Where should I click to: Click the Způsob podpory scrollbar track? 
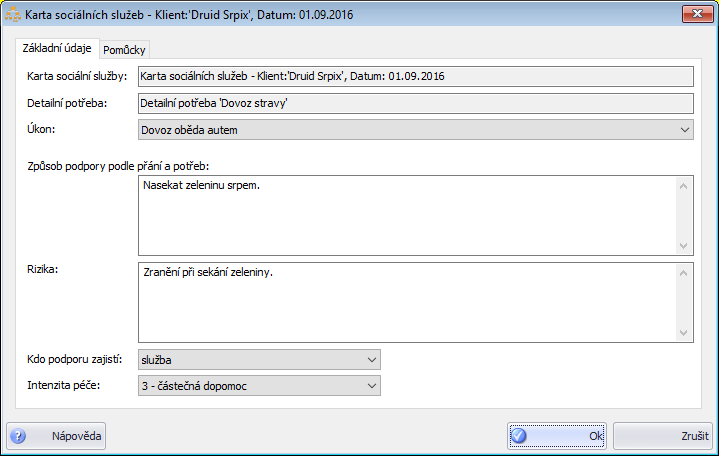(684, 215)
